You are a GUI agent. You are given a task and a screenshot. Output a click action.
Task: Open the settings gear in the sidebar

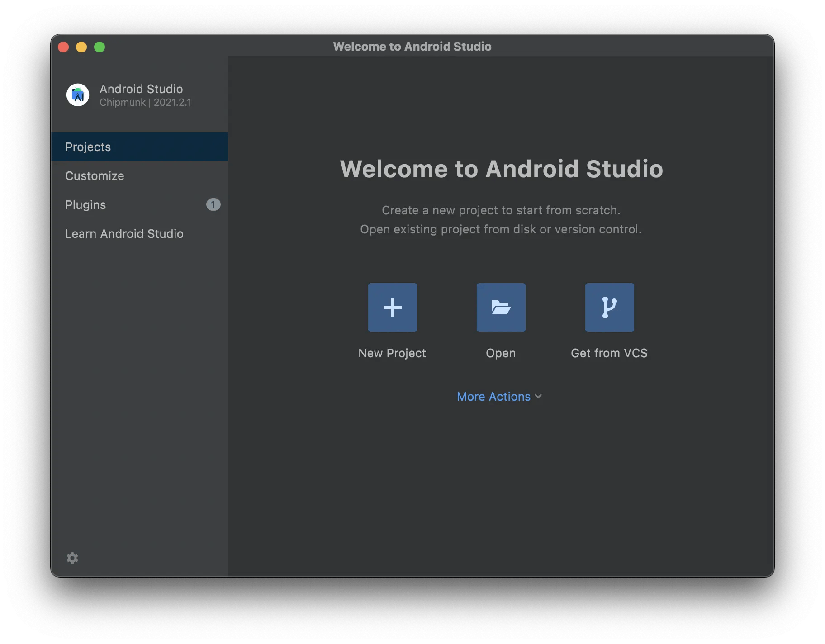click(72, 558)
